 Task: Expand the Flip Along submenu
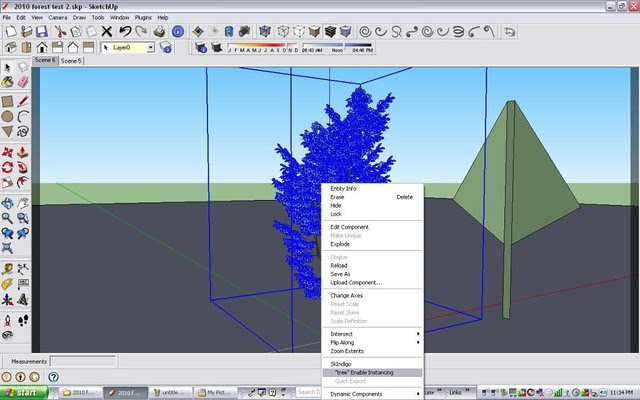pyautogui.click(x=372, y=342)
